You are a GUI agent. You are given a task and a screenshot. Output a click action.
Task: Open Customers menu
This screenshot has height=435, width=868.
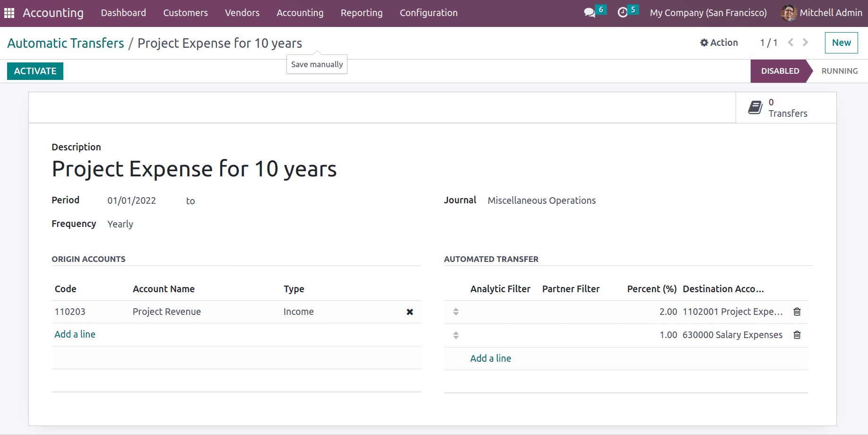point(185,13)
